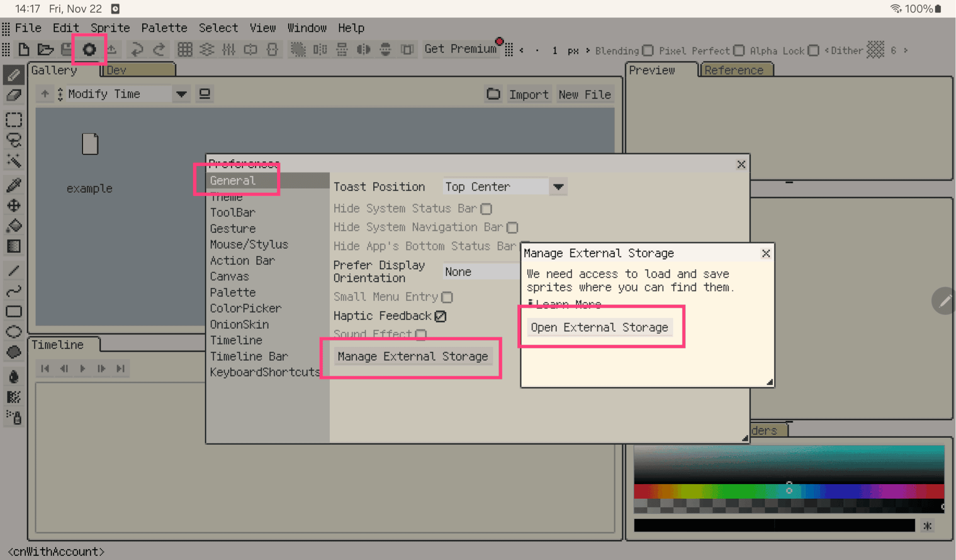The image size is (956, 560).
Task: Click Manage External Storage in Preferences
Action: click(413, 356)
